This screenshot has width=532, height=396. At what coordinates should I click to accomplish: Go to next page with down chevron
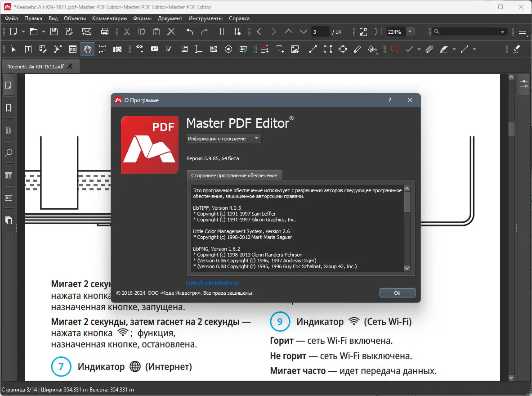point(303,31)
